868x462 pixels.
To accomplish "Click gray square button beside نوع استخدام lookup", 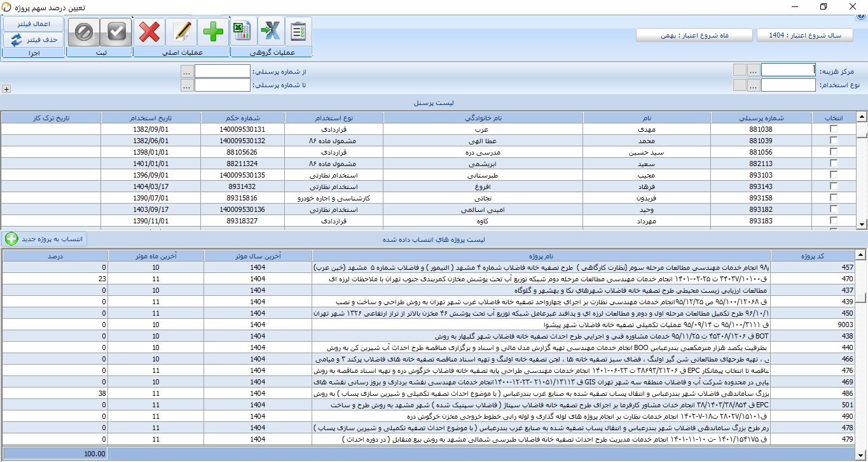I will pyautogui.click(x=740, y=85).
